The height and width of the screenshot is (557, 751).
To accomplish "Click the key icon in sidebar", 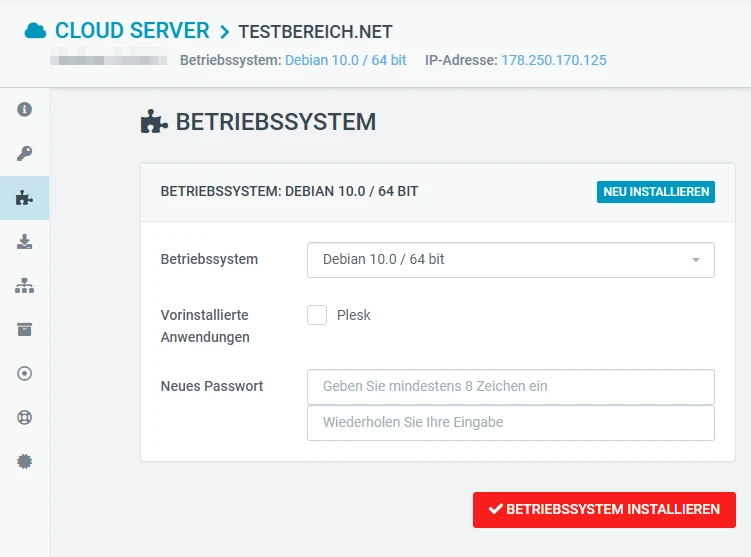I will tap(25, 153).
